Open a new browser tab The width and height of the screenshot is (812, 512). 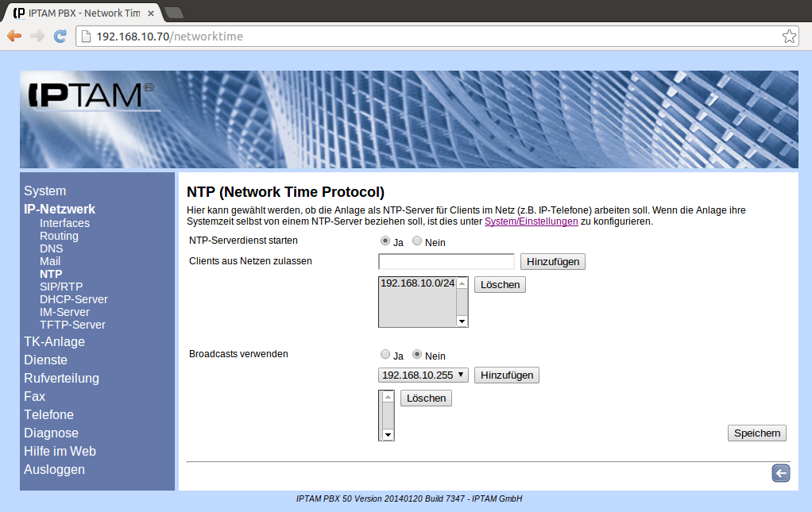pyautogui.click(x=173, y=13)
